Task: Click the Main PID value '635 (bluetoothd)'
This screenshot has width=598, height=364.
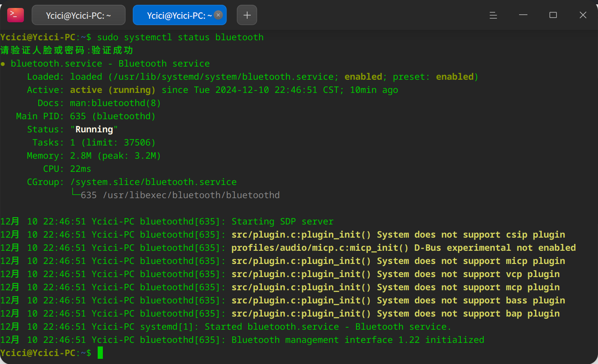Action: (x=113, y=116)
